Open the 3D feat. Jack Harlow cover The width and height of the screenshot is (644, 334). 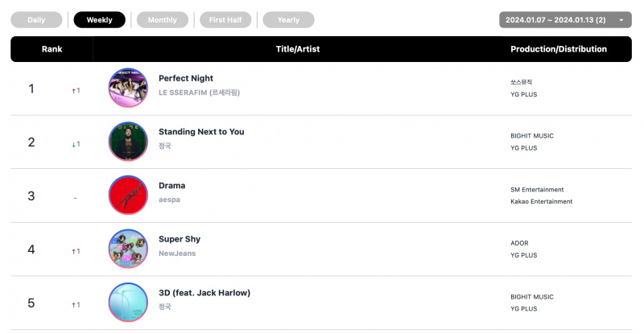128,303
